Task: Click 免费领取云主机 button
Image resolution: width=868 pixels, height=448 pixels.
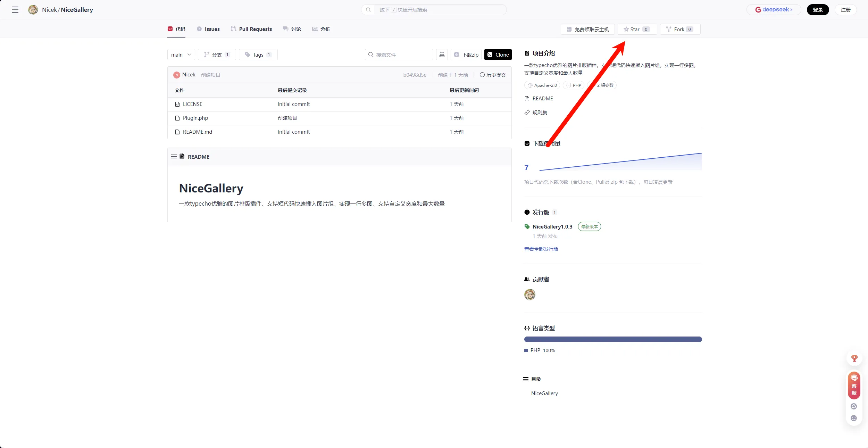Action: (587, 30)
